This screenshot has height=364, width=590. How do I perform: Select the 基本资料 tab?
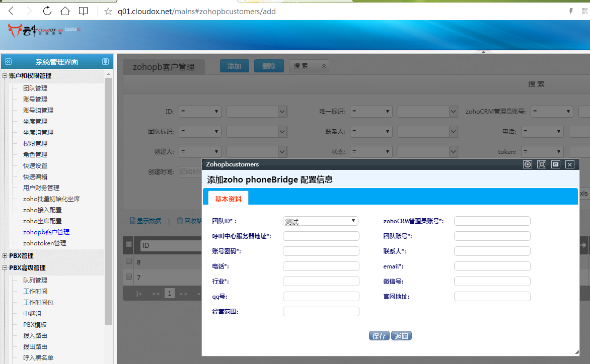228,199
